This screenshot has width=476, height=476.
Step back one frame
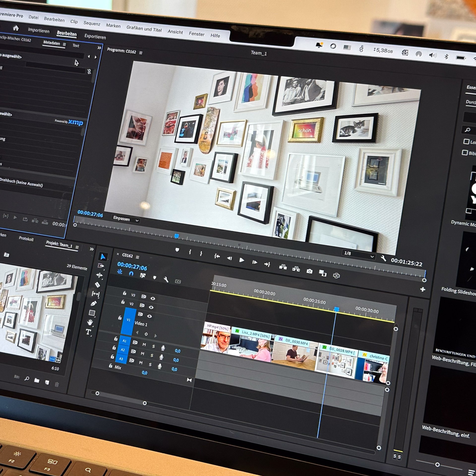click(229, 258)
